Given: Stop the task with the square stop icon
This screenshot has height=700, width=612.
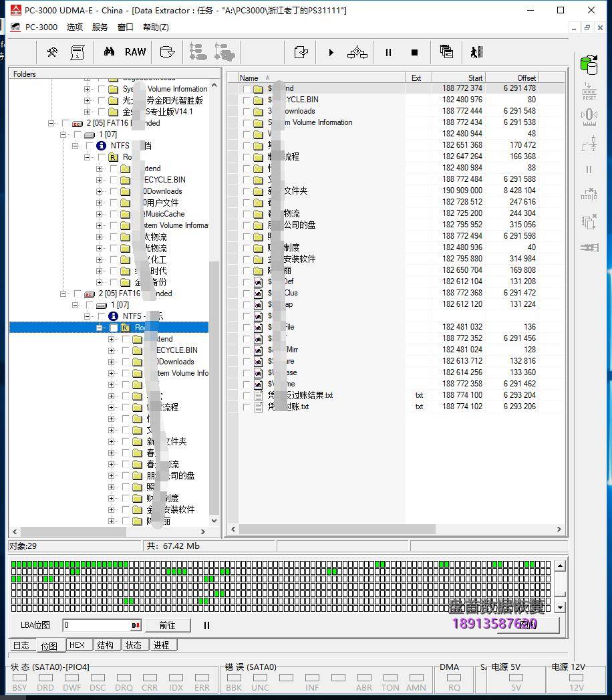Looking at the screenshot, I should (x=414, y=52).
